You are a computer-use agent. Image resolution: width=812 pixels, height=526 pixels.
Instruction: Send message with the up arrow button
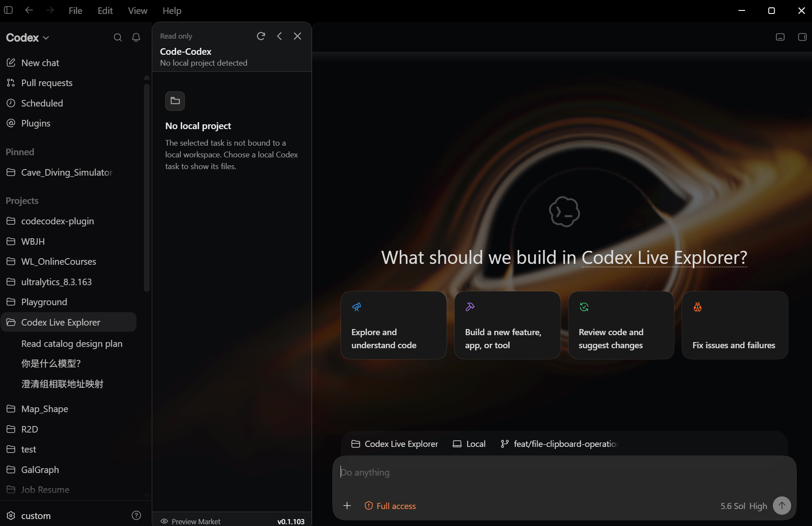[782, 506]
